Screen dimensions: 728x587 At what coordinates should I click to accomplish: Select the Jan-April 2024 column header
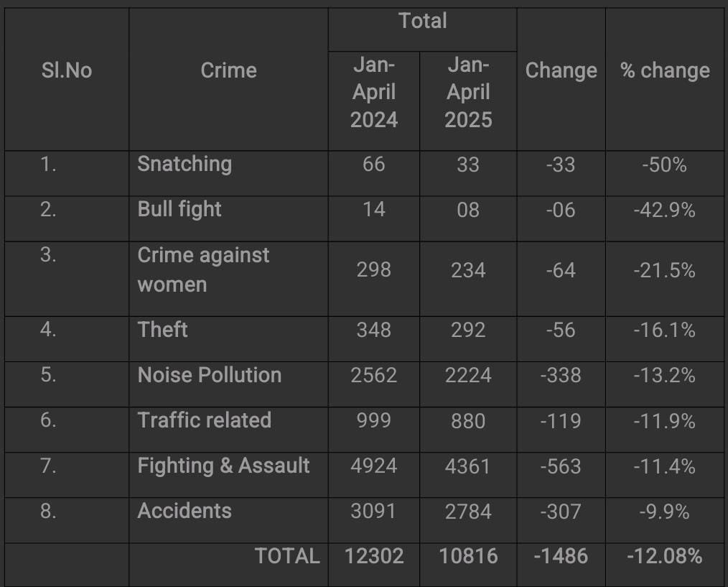pos(374,93)
